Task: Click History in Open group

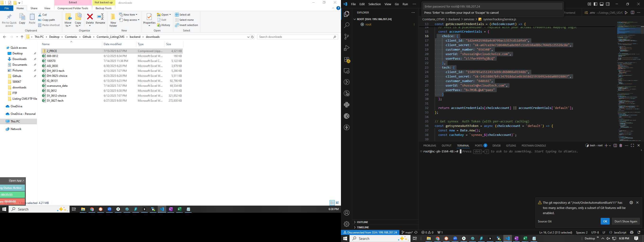Action: coord(164,25)
